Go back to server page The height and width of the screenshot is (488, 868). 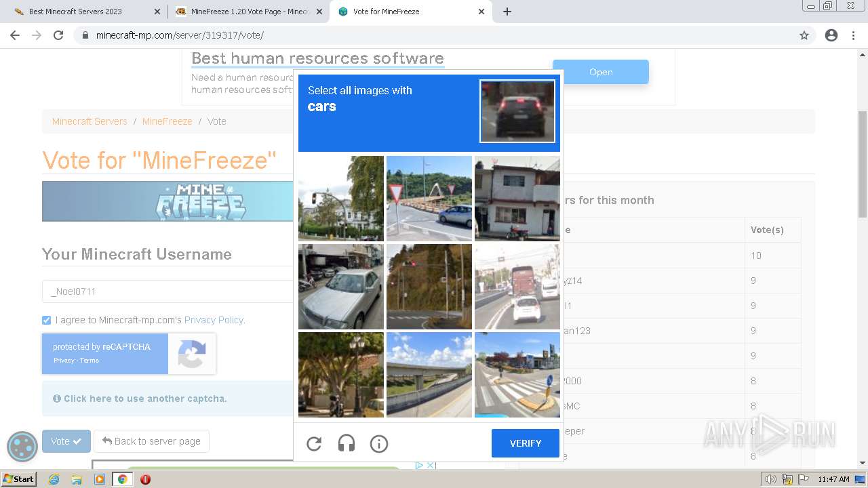tap(151, 441)
